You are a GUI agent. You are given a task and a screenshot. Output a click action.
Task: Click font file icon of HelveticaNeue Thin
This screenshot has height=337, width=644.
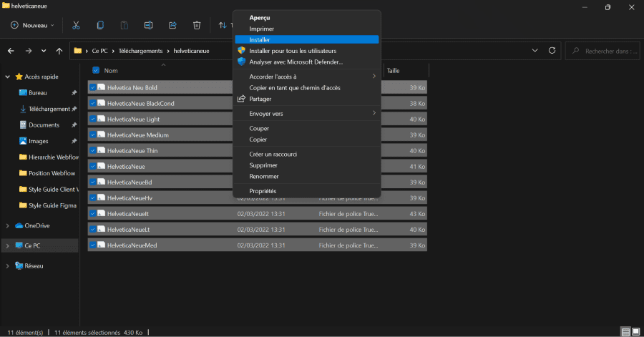(101, 151)
